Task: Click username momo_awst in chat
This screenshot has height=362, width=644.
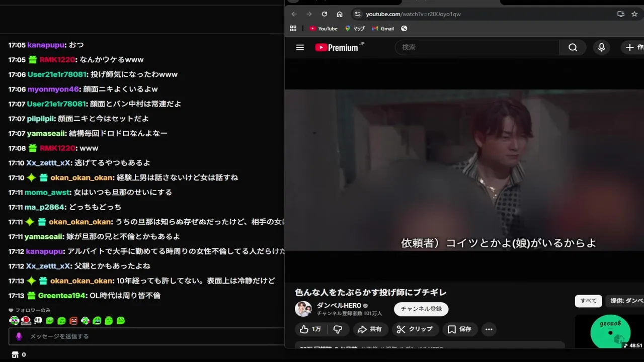Action: tap(48, 192)
